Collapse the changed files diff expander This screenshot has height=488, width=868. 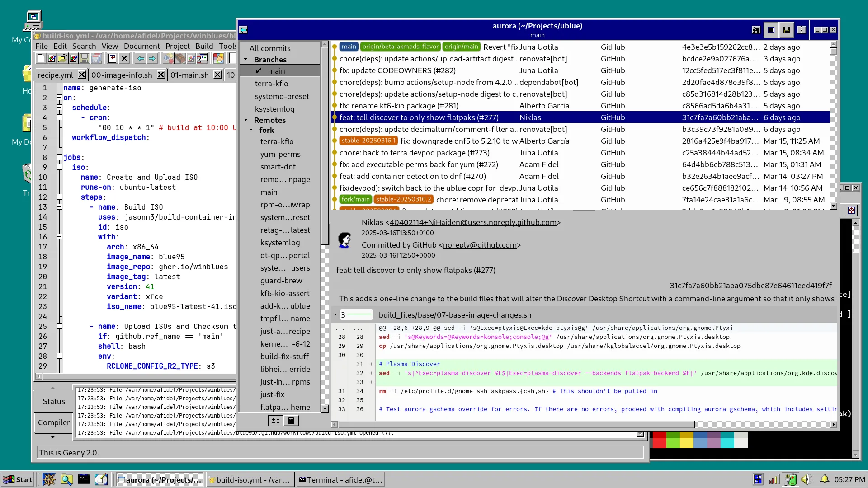pos(335,315)
